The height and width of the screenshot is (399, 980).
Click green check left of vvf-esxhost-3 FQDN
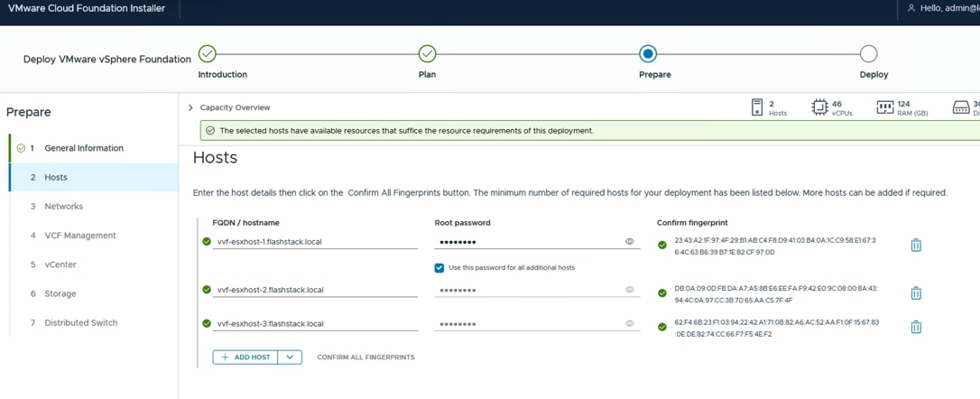point(207,323)
